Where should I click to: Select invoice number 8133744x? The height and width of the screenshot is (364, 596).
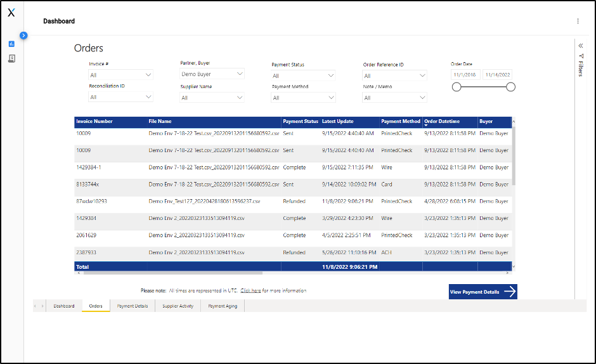point(87,184)
